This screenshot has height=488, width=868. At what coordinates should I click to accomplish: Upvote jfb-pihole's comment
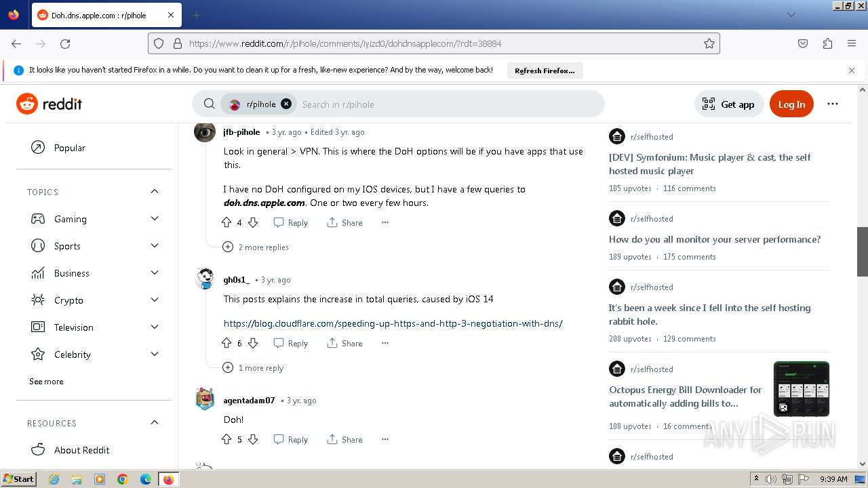[226, 222]
